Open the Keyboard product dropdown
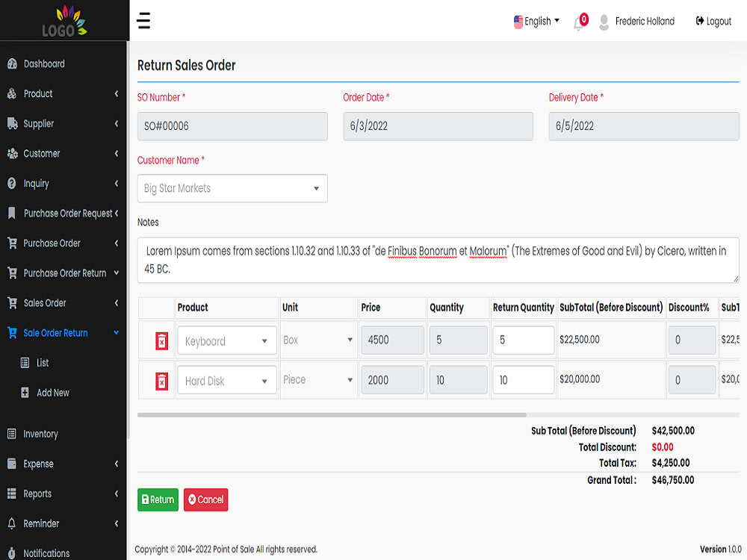 [227, 340]
